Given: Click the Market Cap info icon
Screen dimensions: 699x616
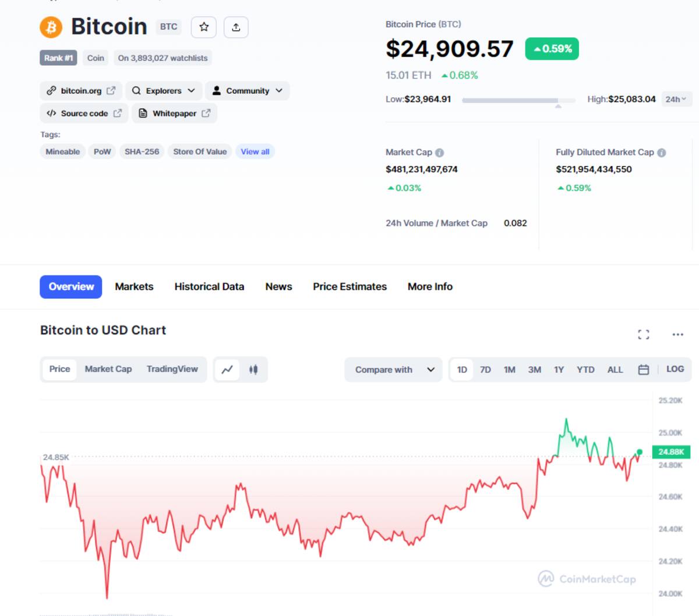Looking at the screenshot, I should pyautogui.click(x=440, y=153).
